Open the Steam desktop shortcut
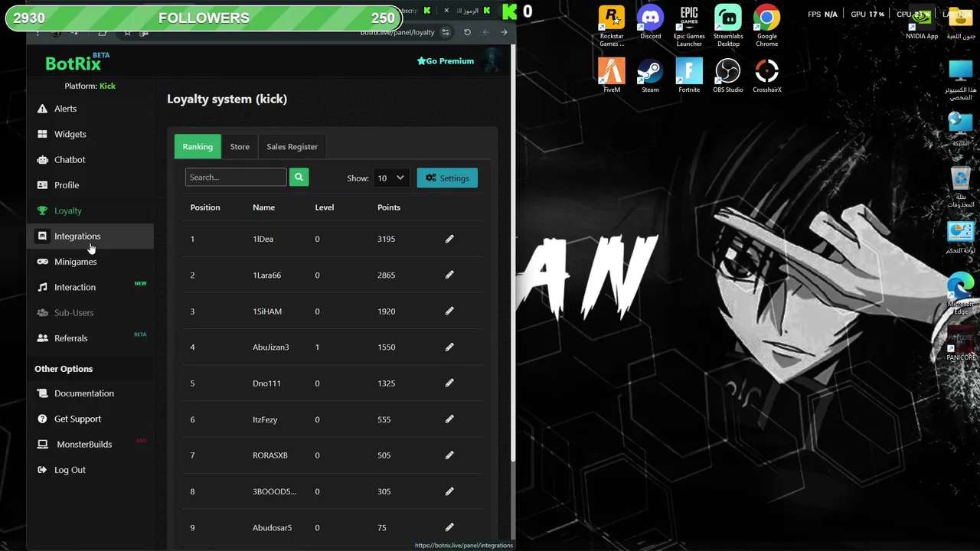The image size is (980, 551). pyautogui.click(x=650, y=76)
